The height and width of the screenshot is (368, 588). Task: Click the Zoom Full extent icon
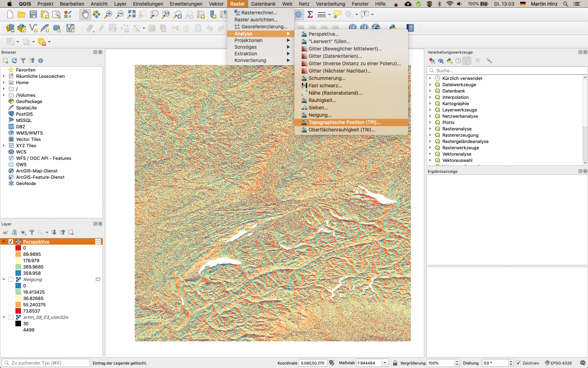(131, 14)
